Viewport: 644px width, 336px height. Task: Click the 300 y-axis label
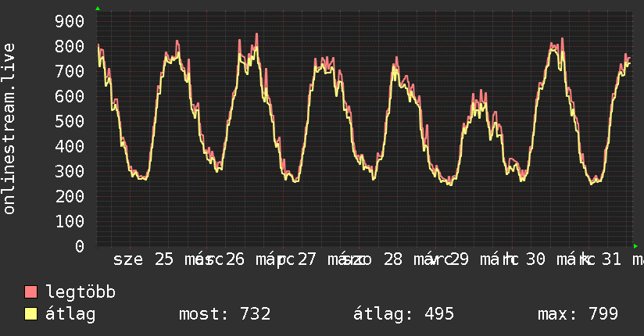pos(70,171)
